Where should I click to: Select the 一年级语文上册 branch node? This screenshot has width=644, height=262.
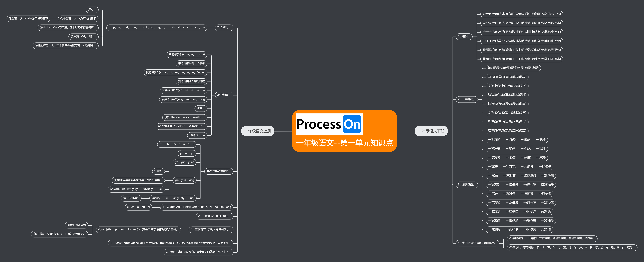[258, 131]
